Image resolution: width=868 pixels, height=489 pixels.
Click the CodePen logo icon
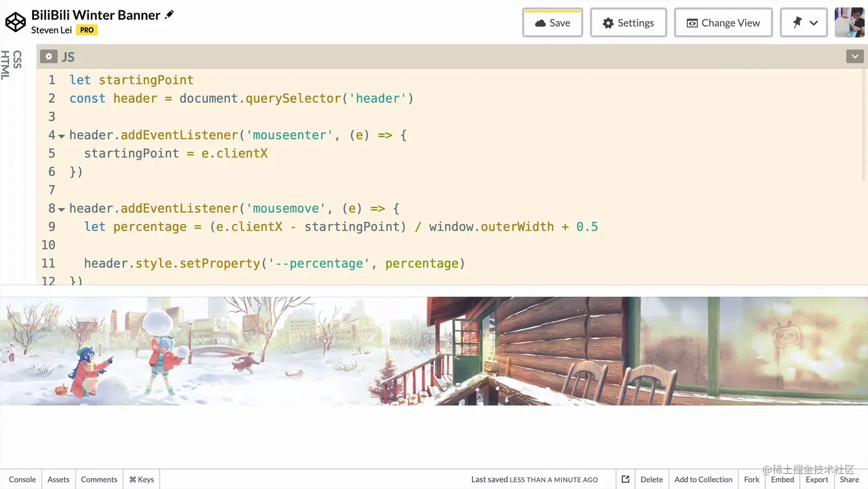(x=15, y=22)
